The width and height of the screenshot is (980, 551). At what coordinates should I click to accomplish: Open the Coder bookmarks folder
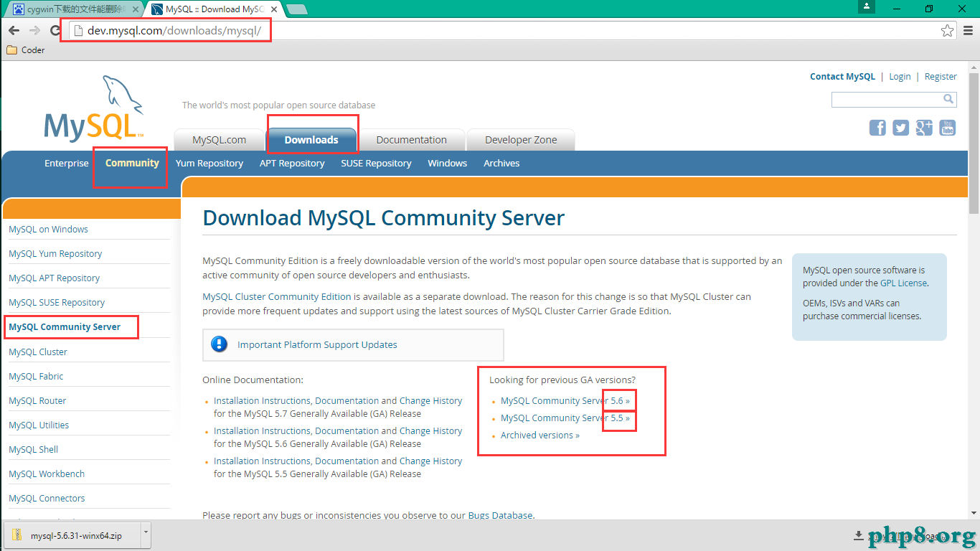tap(26, 50)
